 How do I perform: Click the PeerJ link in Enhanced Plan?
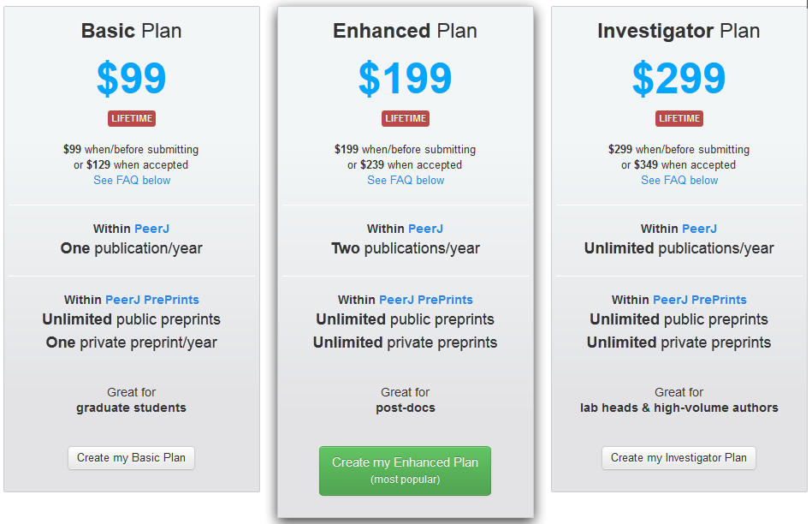pos(425,229)
